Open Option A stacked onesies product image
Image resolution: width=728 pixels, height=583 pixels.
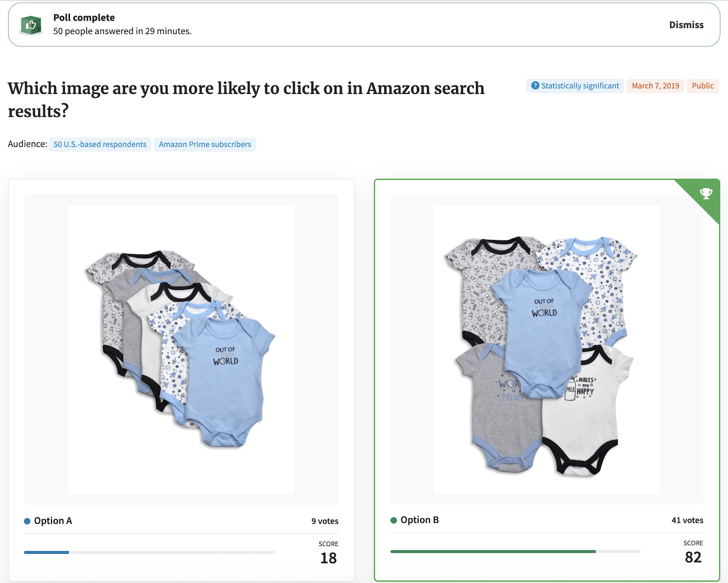pos(181,350)
